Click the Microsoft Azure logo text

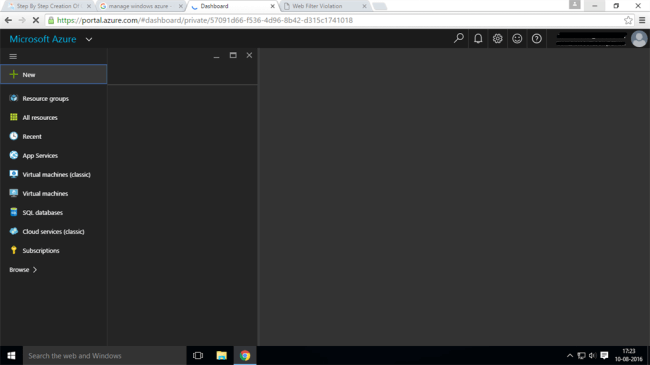pos(43,39)
